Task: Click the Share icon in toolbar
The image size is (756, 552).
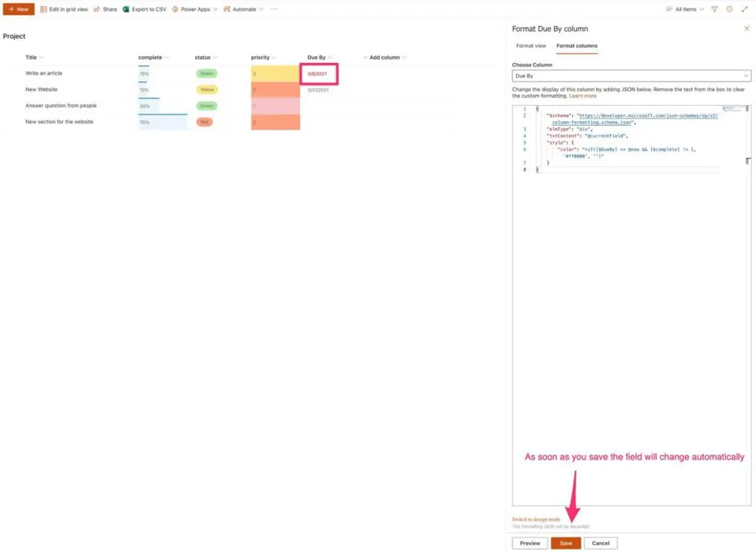Action: point(97,9)
